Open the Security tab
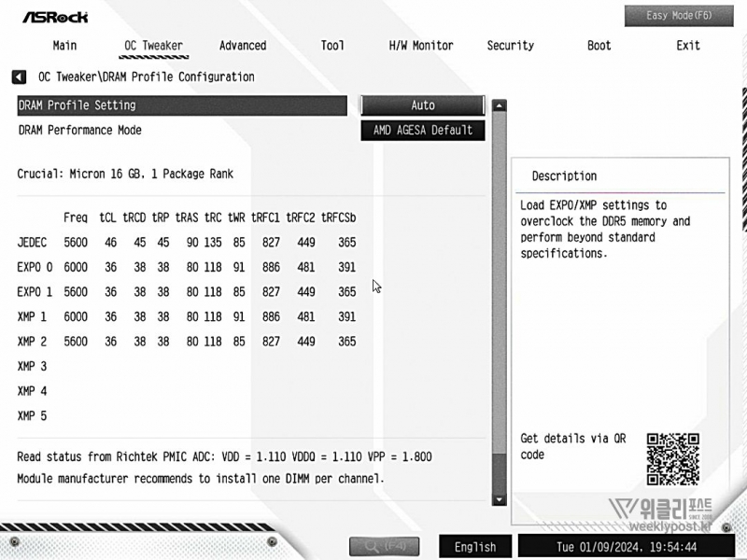Viewport: 747px width, 560px height. click(x=510, y=46)
